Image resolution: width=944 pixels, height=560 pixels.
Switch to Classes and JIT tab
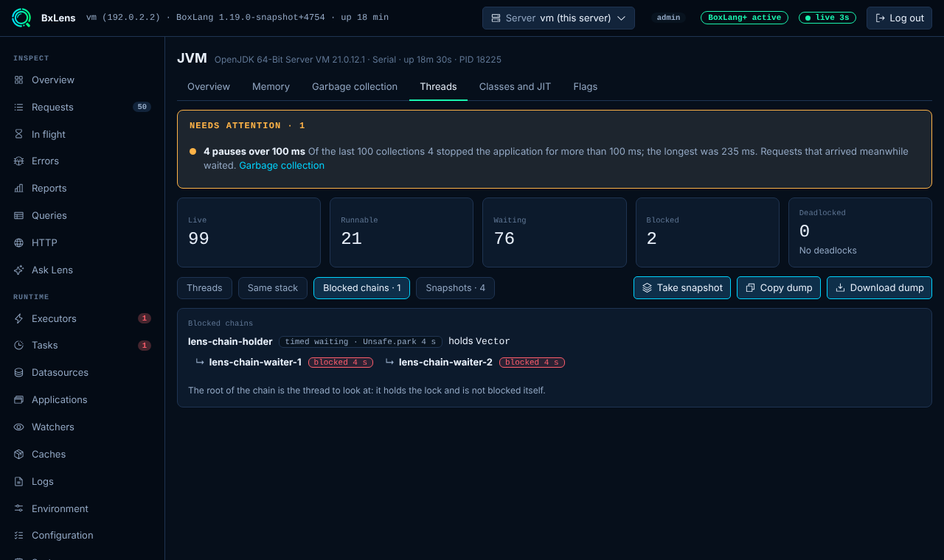(515, 86)
